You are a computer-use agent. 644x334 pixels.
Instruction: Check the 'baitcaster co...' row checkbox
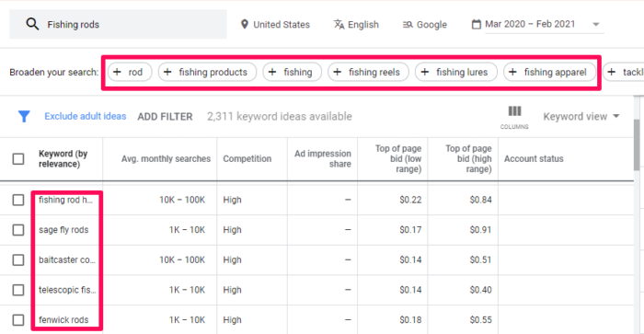pos(18,259)
